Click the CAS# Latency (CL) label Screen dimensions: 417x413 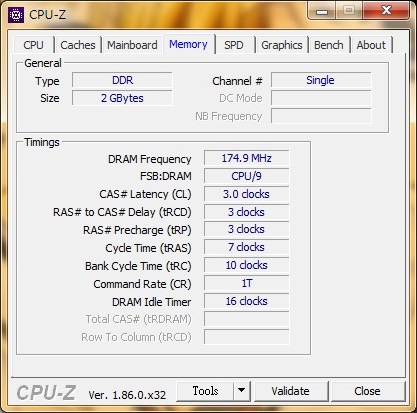[x=145, y=194]
